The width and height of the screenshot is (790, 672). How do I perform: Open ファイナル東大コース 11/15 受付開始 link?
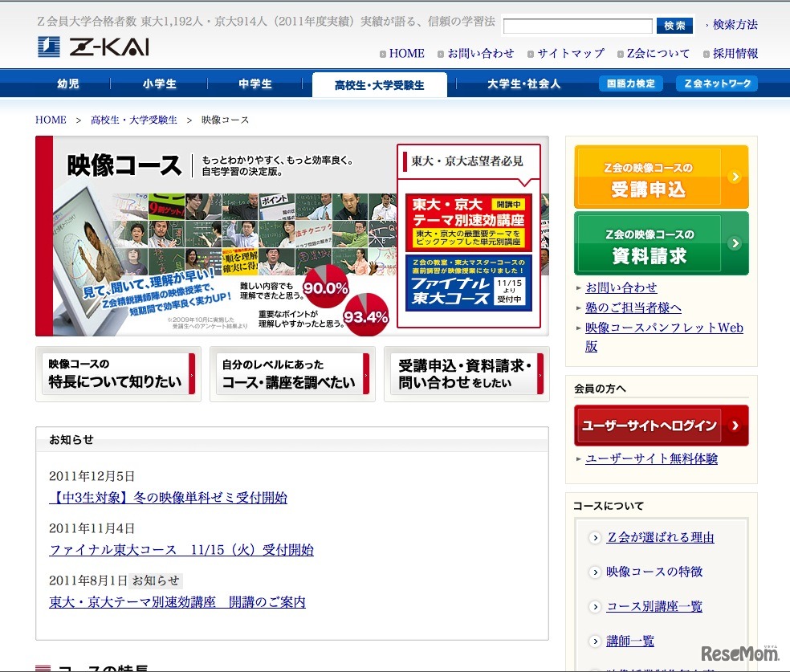[x=181, y=550]
